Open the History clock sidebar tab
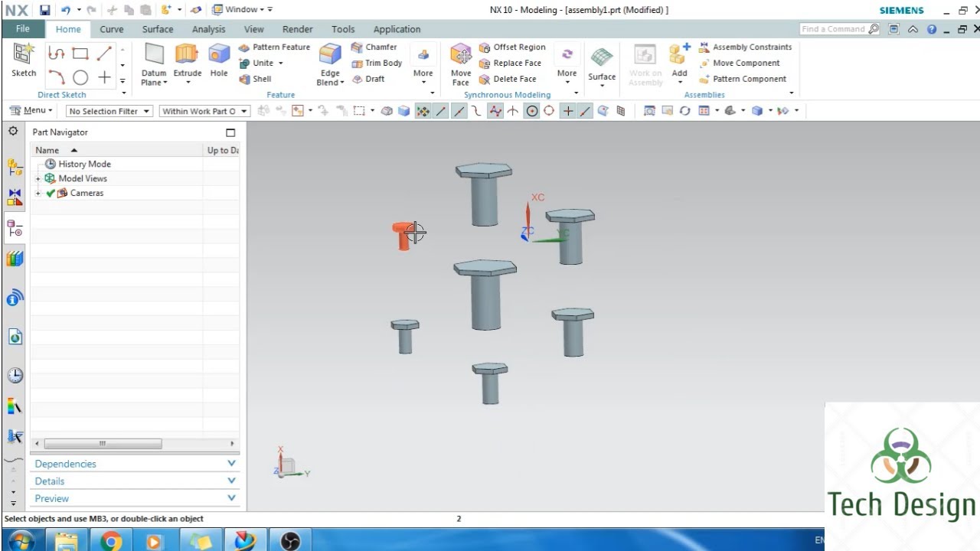Image resolution: width=980 pixels, height=551 pixels. tap(15, 375)
